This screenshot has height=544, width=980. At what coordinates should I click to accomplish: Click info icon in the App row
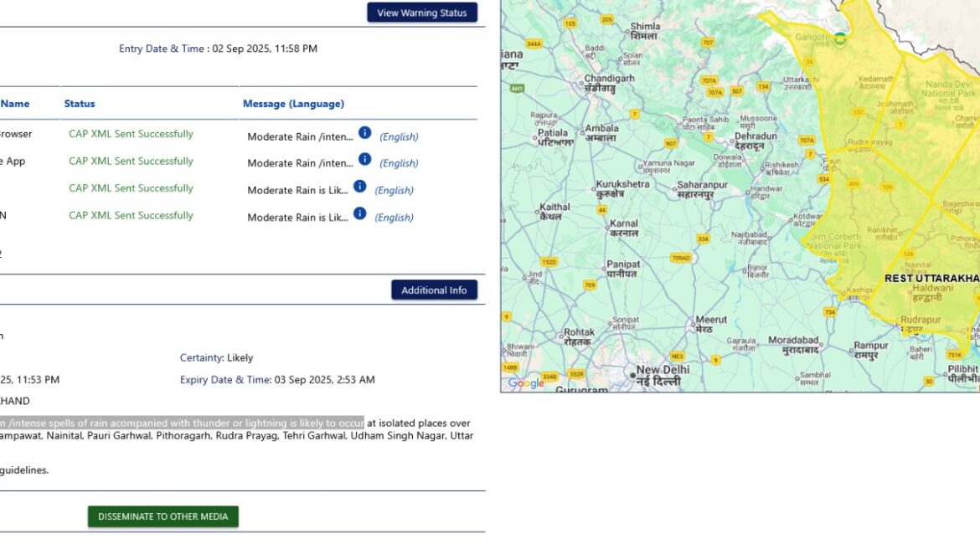pos(364,159)
